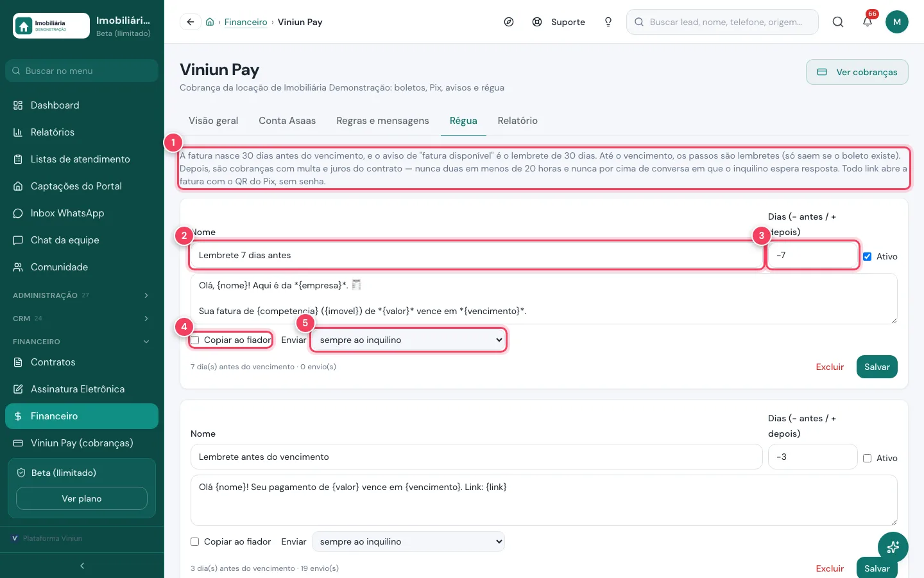Save the Lembrete 7 dias antes rule
The height and width of the screenshot is (578, 924).
click(x=877, y=367)
